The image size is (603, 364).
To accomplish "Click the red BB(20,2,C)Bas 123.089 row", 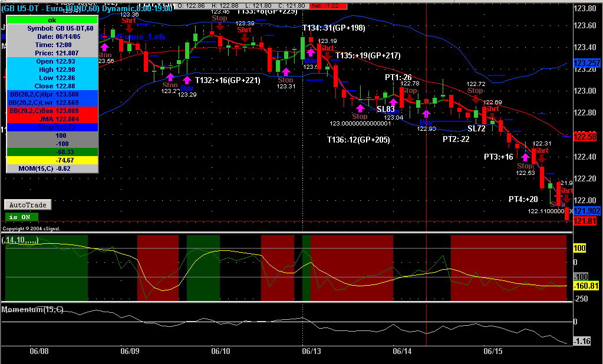I will point(52,111).
